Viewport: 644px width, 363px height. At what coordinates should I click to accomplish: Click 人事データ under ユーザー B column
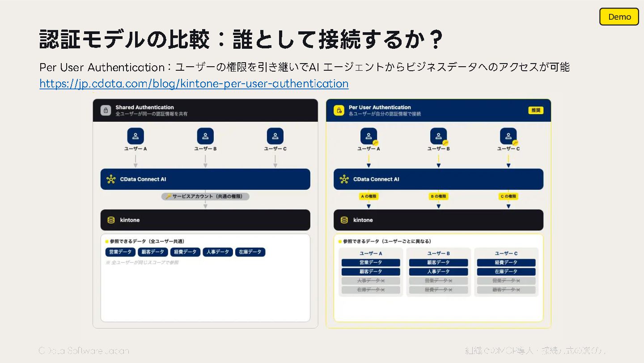tap(438, 272)
